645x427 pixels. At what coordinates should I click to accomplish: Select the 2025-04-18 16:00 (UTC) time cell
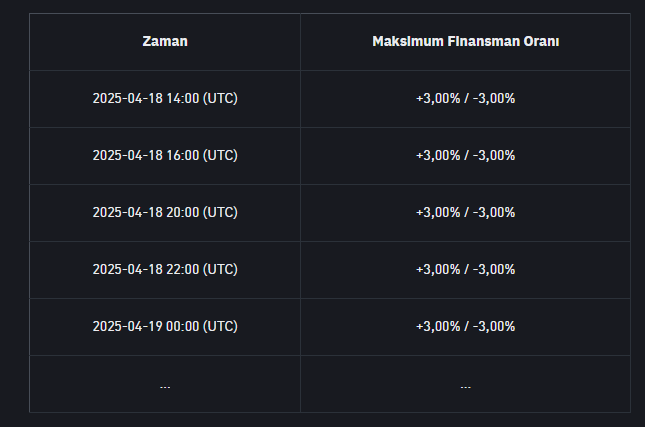[x=165, y=156]
